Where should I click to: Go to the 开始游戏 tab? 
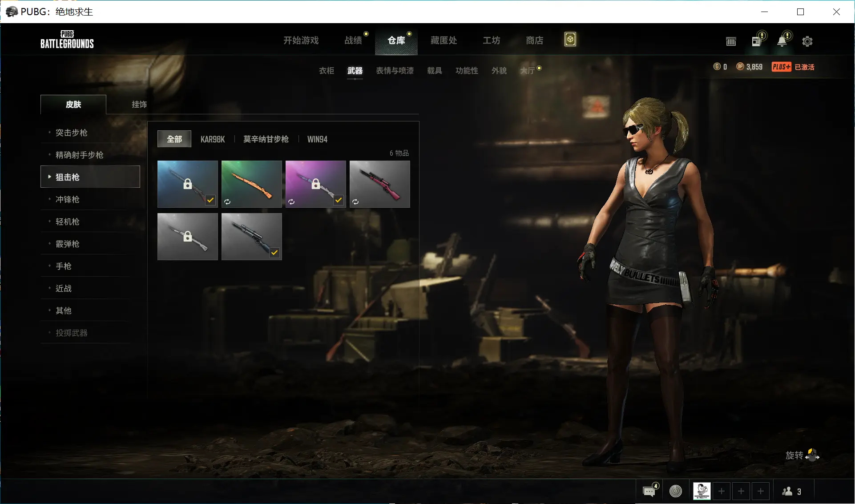tap(301, 40)
